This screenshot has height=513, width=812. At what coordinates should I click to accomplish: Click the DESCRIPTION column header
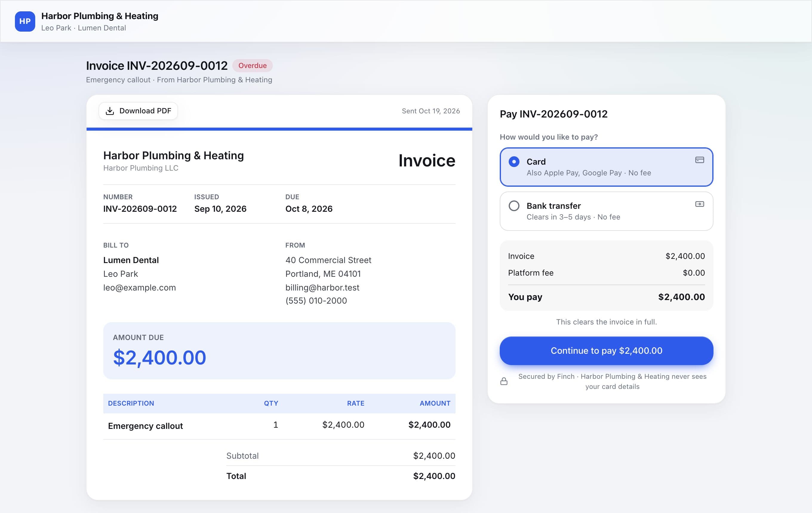tap(131, 403)
